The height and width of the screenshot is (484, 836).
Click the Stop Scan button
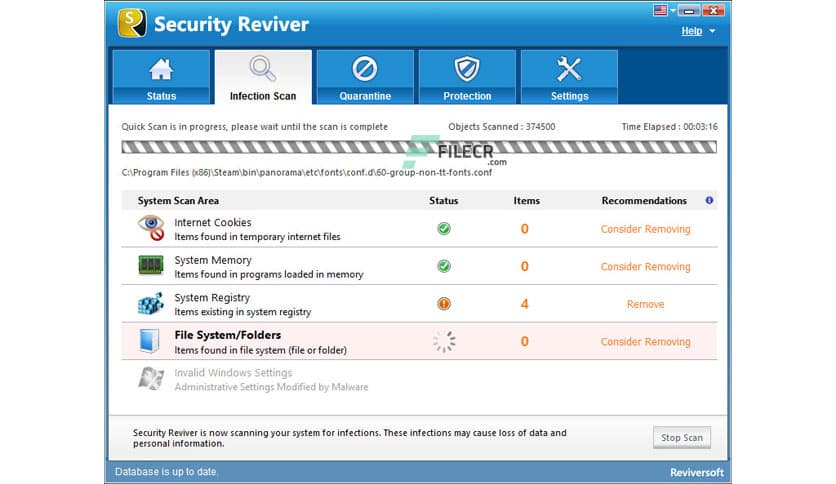pyautogui.click(x=682, y=438)
